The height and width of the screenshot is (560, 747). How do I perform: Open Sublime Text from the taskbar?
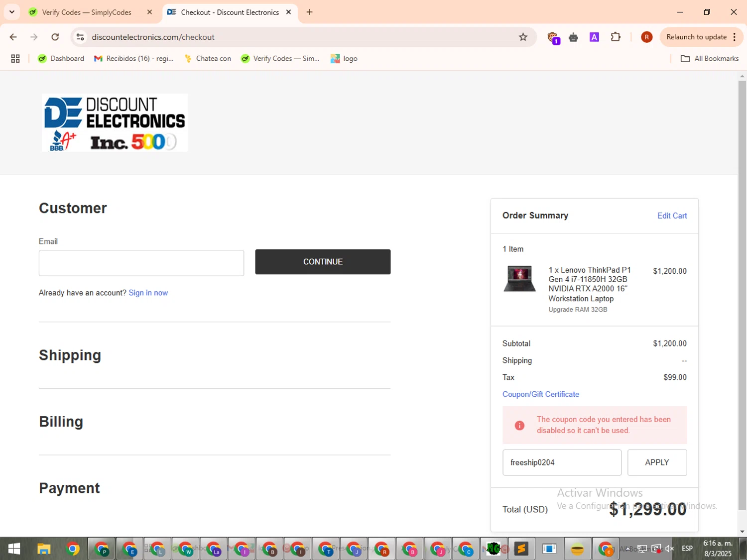521,549
